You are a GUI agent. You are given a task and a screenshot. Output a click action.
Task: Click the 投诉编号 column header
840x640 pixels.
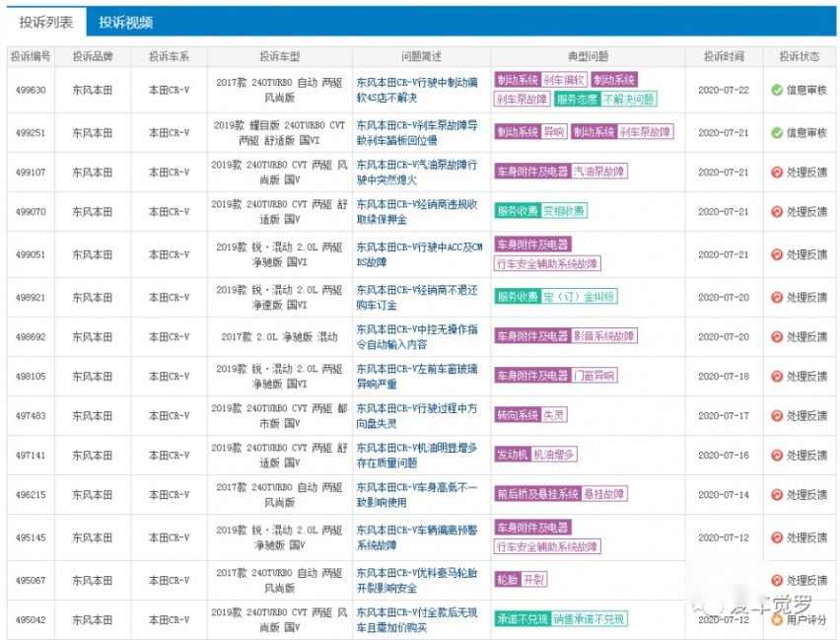pos(31,57)
